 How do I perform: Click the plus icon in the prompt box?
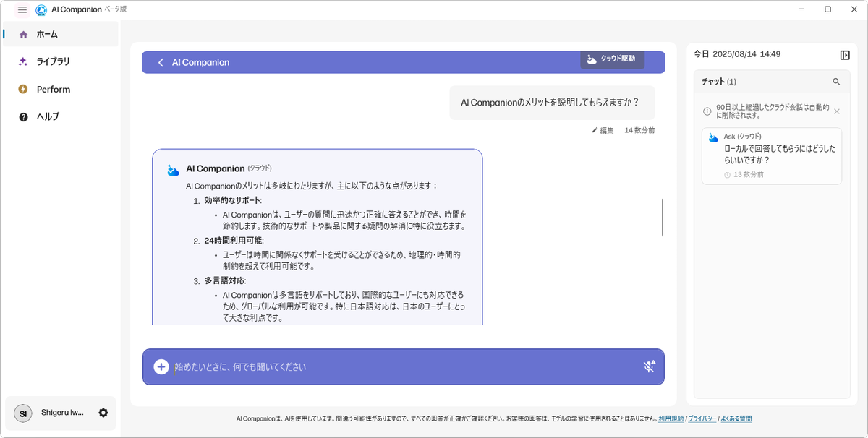point(161,366)
